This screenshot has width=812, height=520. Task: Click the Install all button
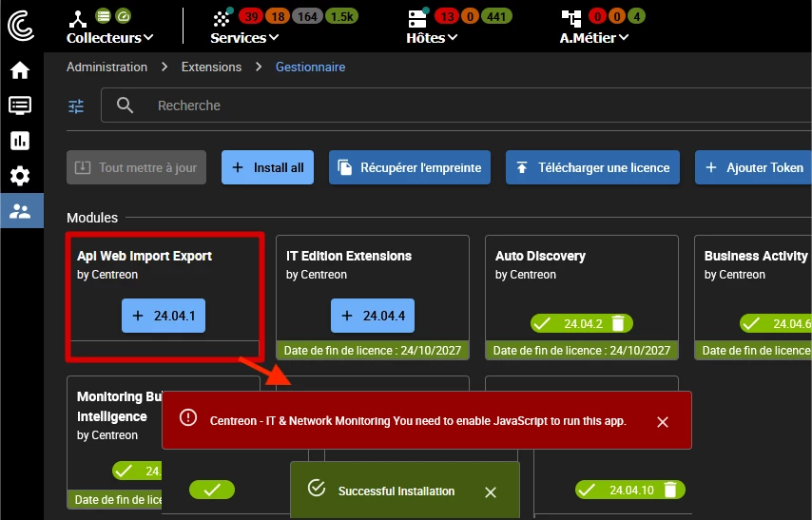[268, 167]
